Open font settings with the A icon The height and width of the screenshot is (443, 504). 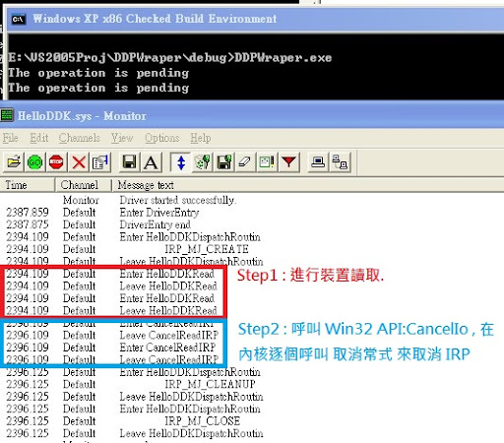tap(151, 162)
